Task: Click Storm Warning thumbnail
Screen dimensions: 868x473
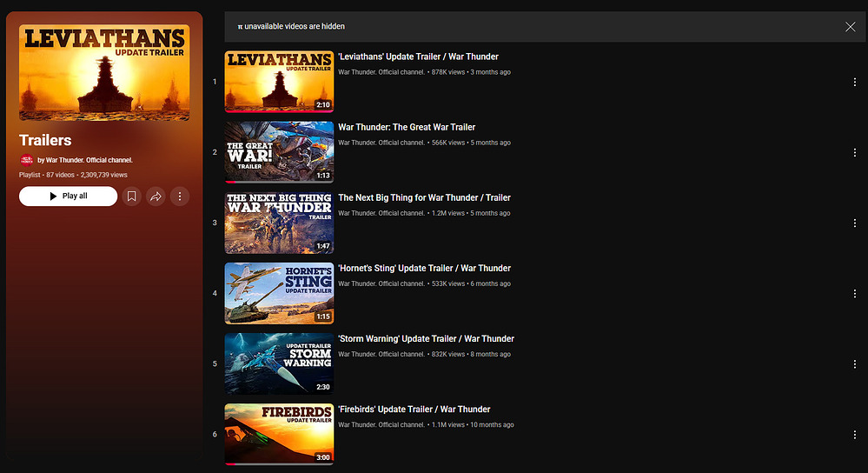Action: 279,363
